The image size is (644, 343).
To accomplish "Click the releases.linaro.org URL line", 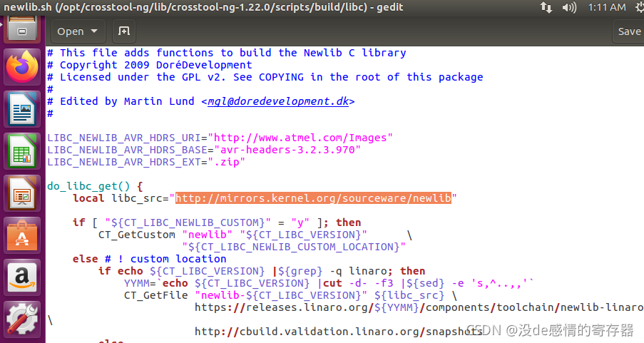I will pyautogui.click(x=419, y=307).
